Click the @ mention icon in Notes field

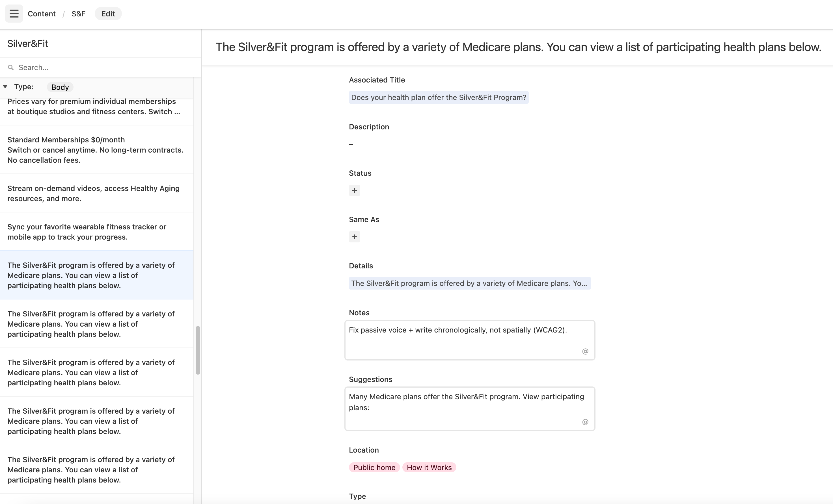(x=585, y=351)
